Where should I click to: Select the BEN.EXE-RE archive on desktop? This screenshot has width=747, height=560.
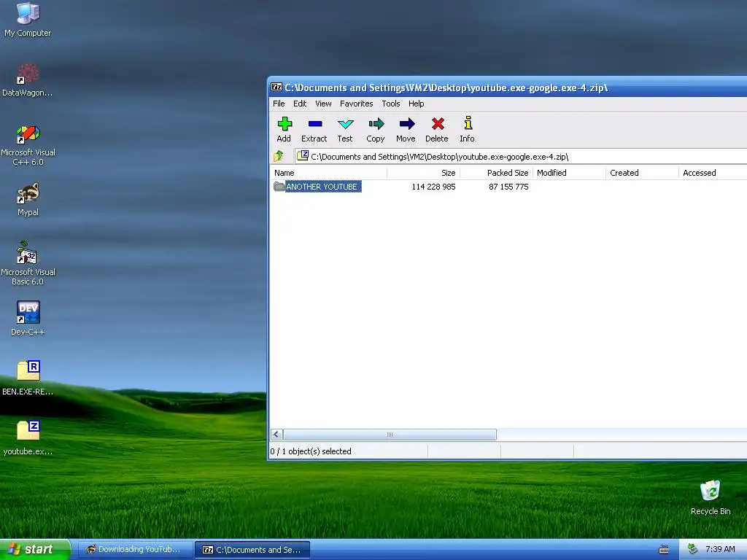pyautogui.click(x=28, y=378)
